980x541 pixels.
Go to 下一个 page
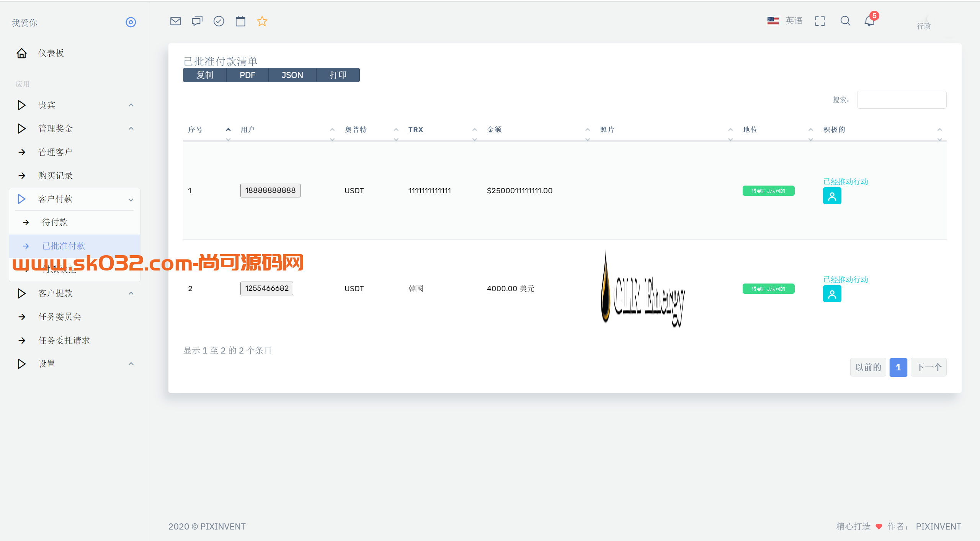coord(929,367)
